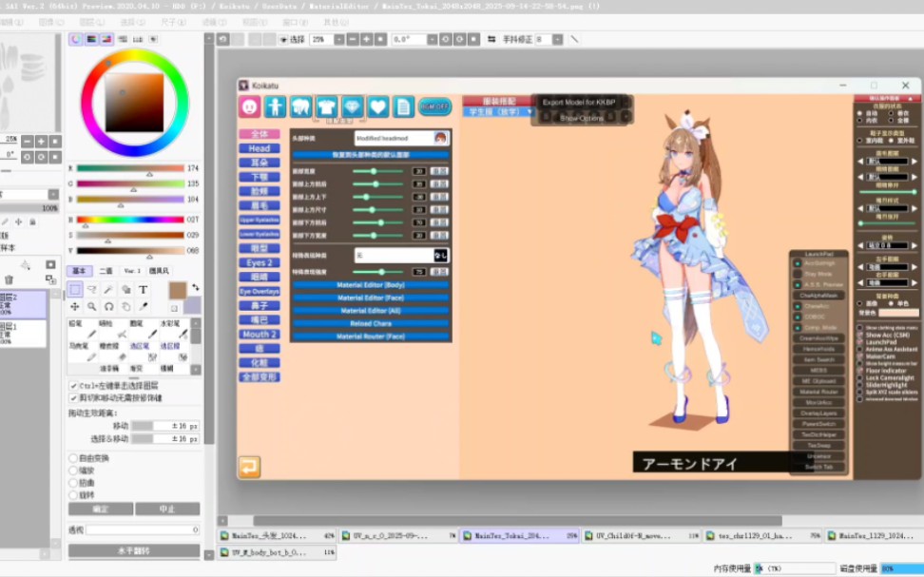
Task: Toggle the LaunchPad checkbox in sidebar
Action: click(x=859, y=342)
